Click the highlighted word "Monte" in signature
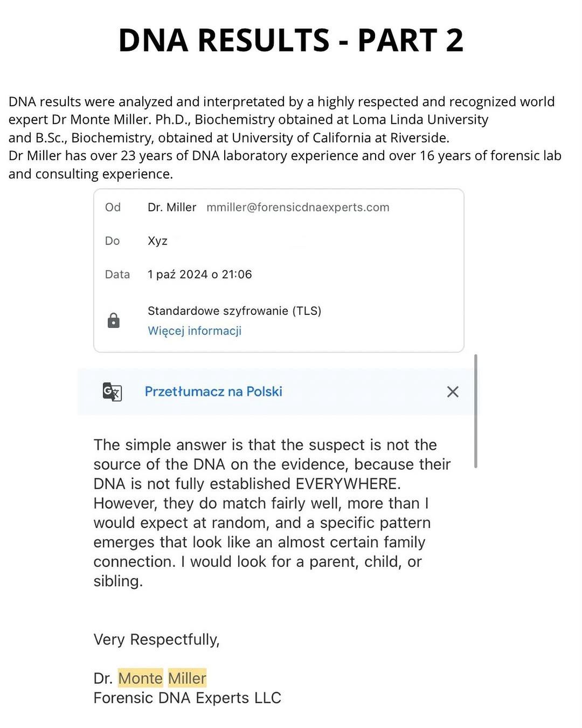The width and height of the screenshot is (582, 728). pyautogui.click(x=140, y=678)
